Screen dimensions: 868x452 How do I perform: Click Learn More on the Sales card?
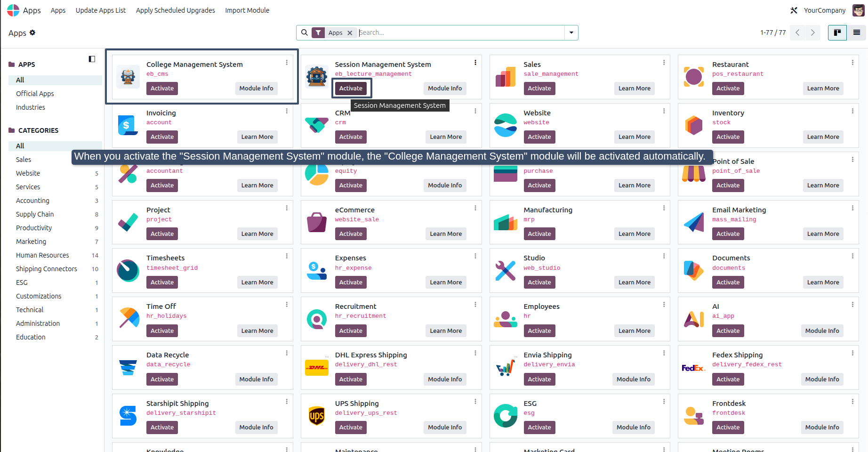click(635, 89)
